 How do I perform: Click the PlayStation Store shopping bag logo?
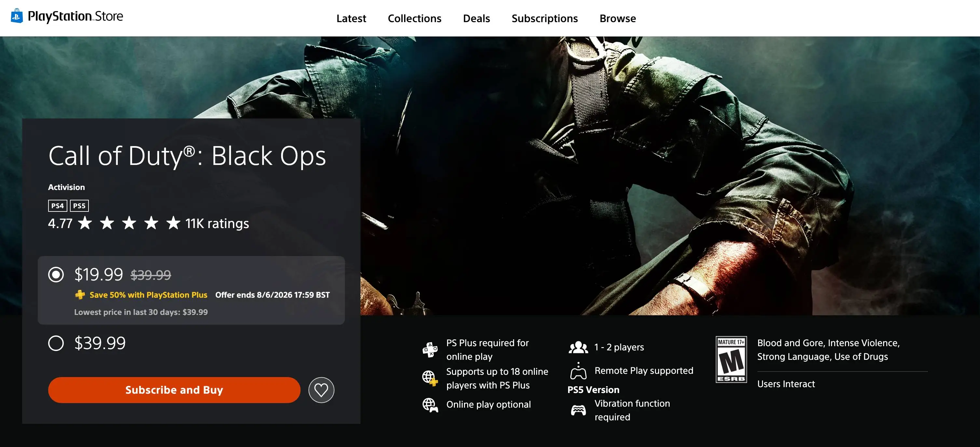tap(17, 16)
